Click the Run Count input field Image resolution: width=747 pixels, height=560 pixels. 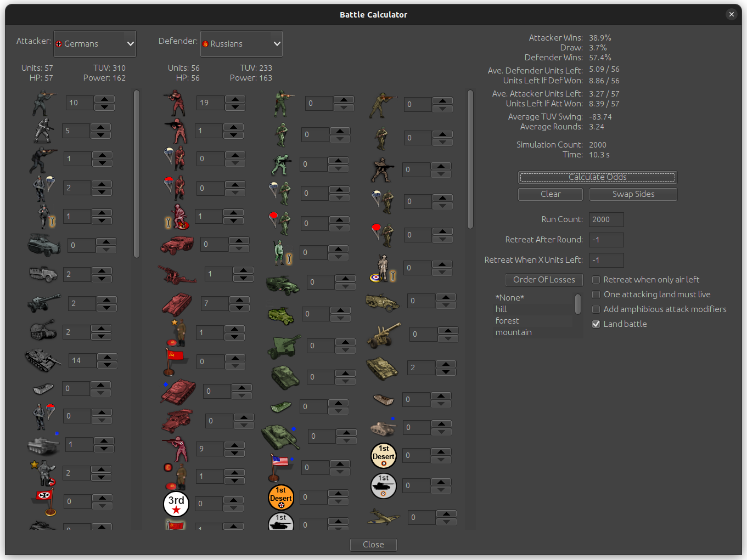[606, 219]
